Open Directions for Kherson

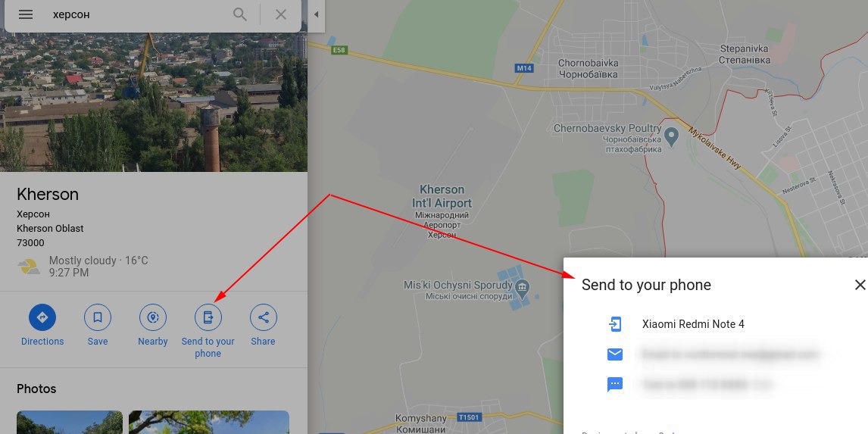42,317
